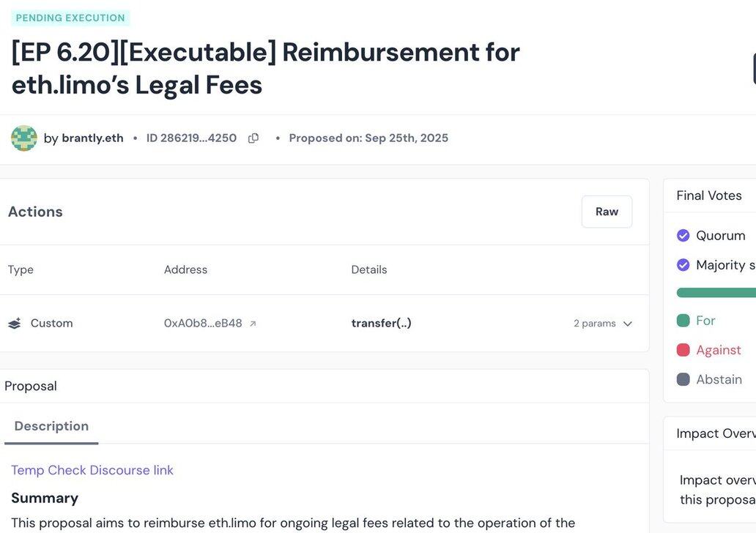Click the Majority support checkmark icon

pyautogui.click(x=683, y=265)
